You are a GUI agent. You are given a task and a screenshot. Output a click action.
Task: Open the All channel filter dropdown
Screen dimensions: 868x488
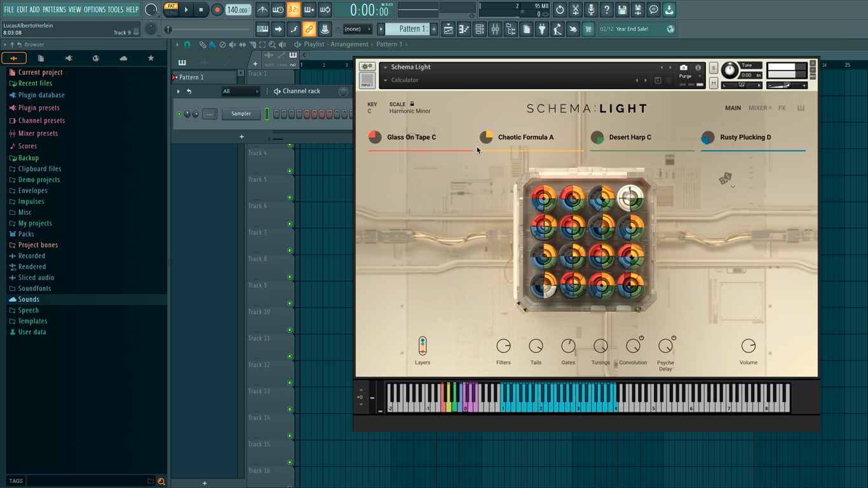(x=240, y=91)
